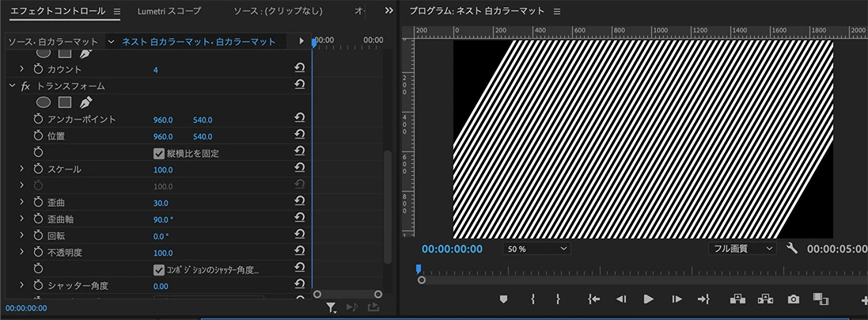Open the エフェクトコントロール panel menu
Image resolution: width=868 pixels, height=320 pixels.
point(117,11)
